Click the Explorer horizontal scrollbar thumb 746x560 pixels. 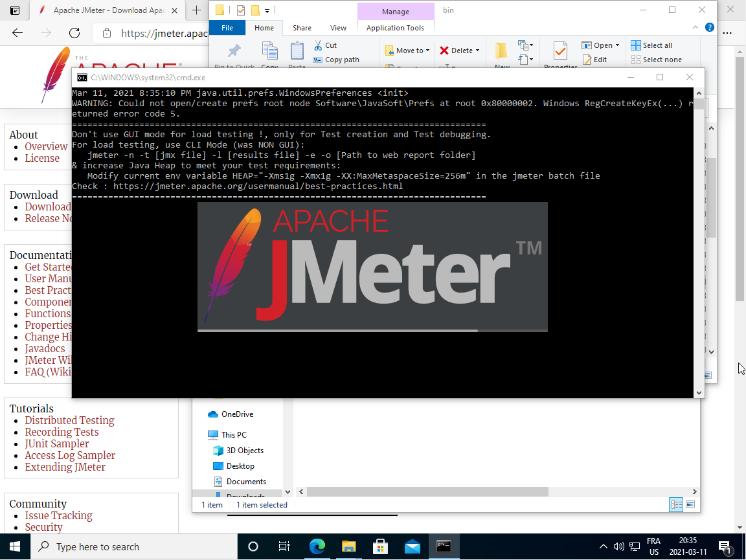[427, 492]
